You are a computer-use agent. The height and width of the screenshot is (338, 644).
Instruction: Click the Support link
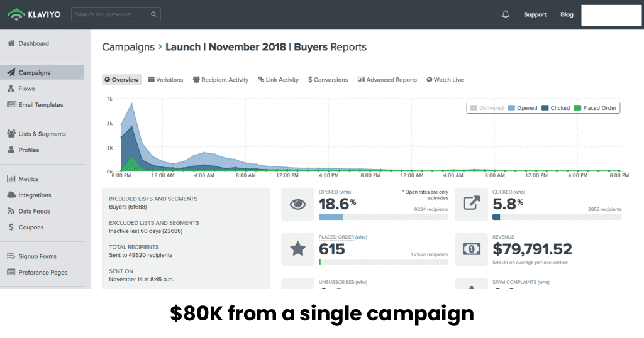pyautogui.click(x=535, y=14)
